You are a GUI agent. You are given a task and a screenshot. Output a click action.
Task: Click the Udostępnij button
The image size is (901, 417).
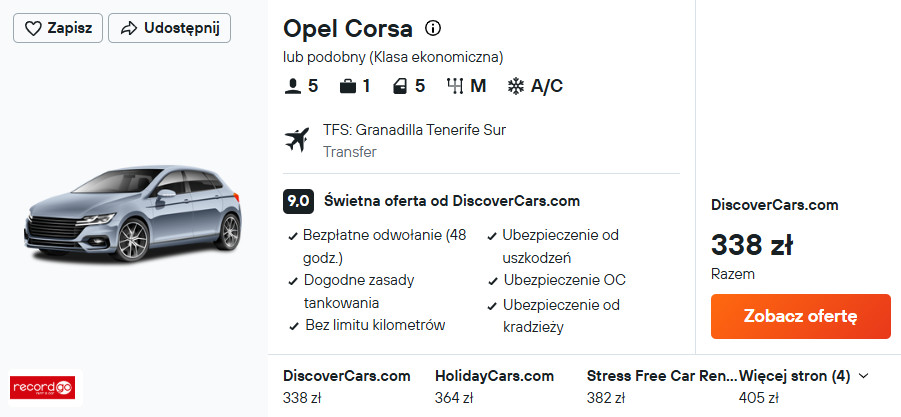pyautogui.click(x=169, y=28)
